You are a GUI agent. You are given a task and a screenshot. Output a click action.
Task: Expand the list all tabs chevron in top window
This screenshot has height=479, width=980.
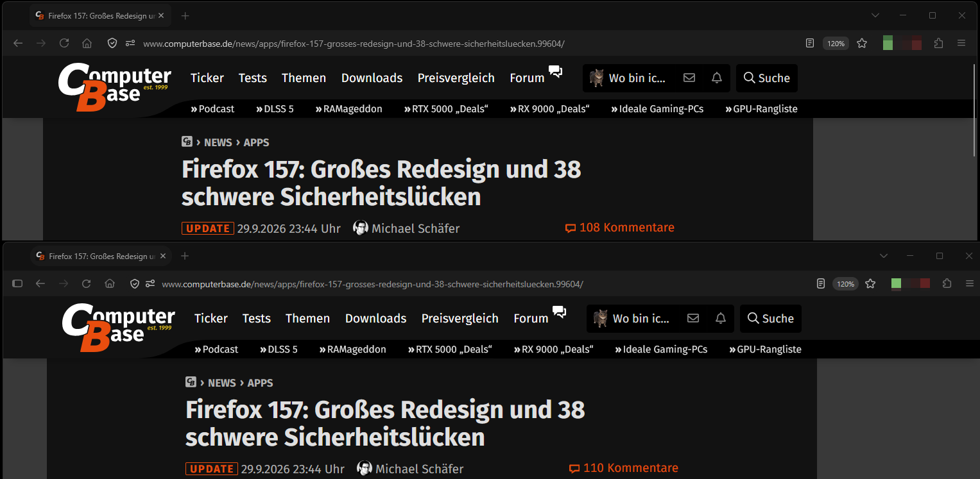coord(875,15)
